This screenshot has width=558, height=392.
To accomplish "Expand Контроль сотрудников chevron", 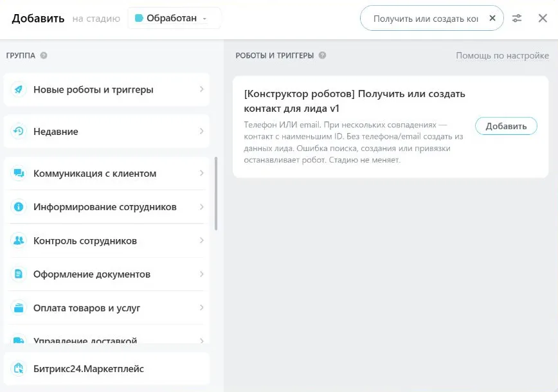I will [x=202, y=240].
